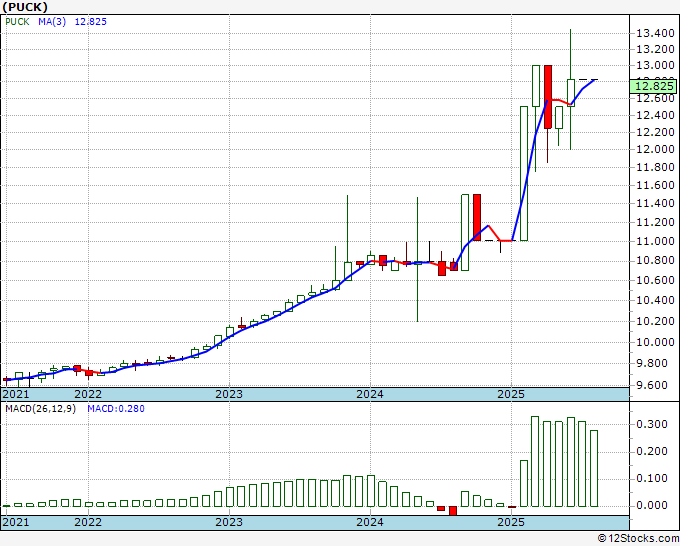Viewport: 680px width, 546px height.
Task: Select the green PUCK legend label
Action: click(19, 20)
